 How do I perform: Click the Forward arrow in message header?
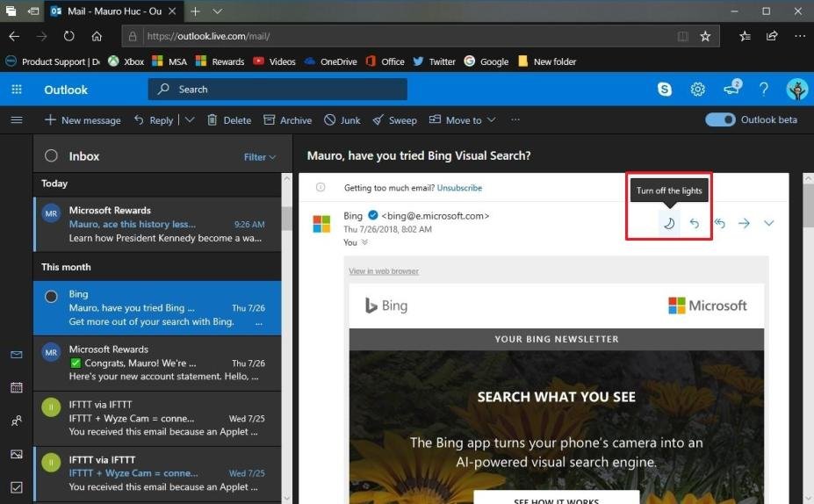[744, 223]
